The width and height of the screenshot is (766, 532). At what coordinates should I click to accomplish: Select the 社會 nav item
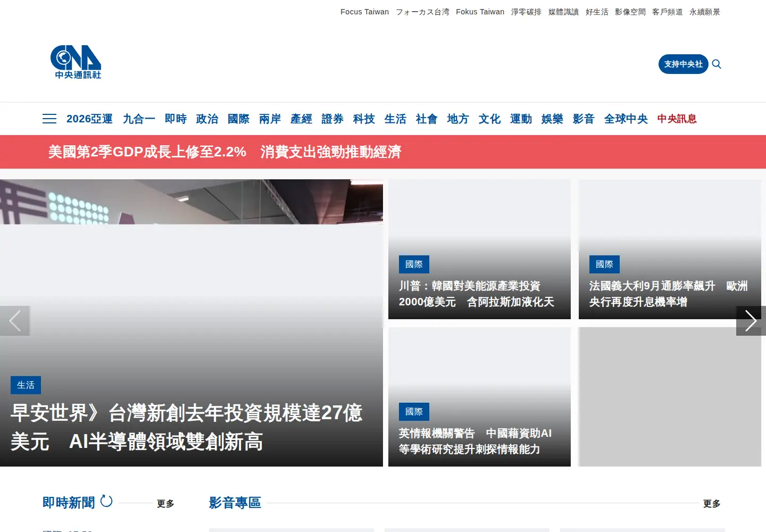[427, 119]
